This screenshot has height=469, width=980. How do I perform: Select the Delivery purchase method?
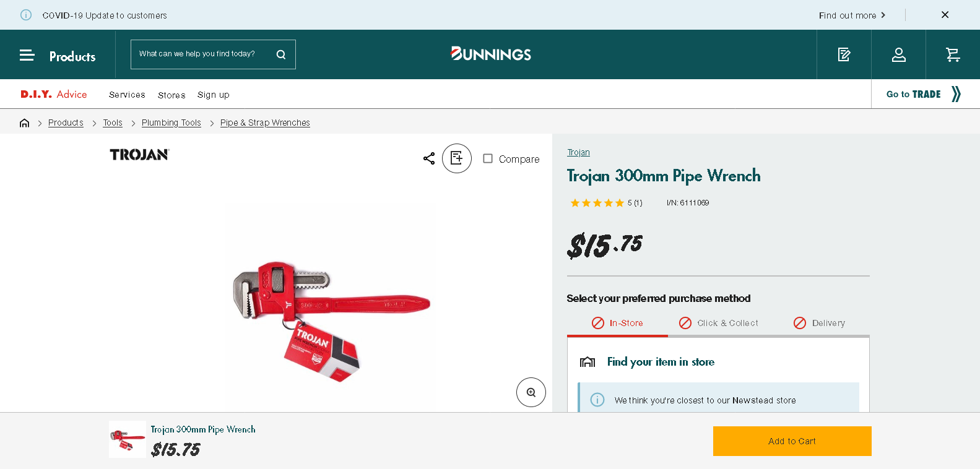[x=819, y=322]
